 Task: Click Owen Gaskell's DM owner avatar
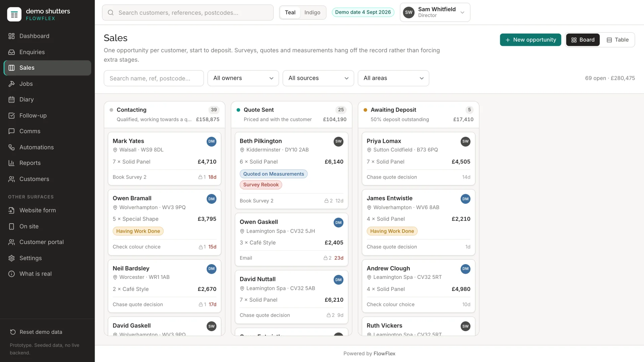pyautogui.click(x=338, y=223)
